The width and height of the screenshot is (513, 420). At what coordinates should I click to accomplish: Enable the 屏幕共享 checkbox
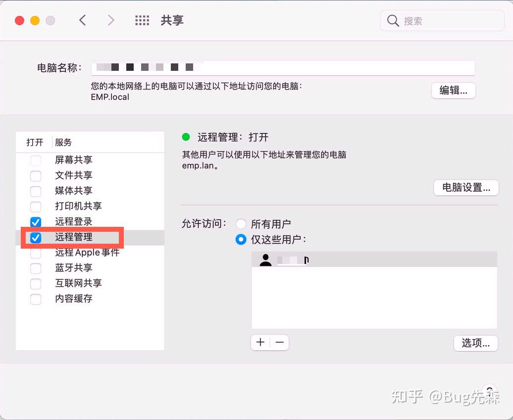click(36, 160)
